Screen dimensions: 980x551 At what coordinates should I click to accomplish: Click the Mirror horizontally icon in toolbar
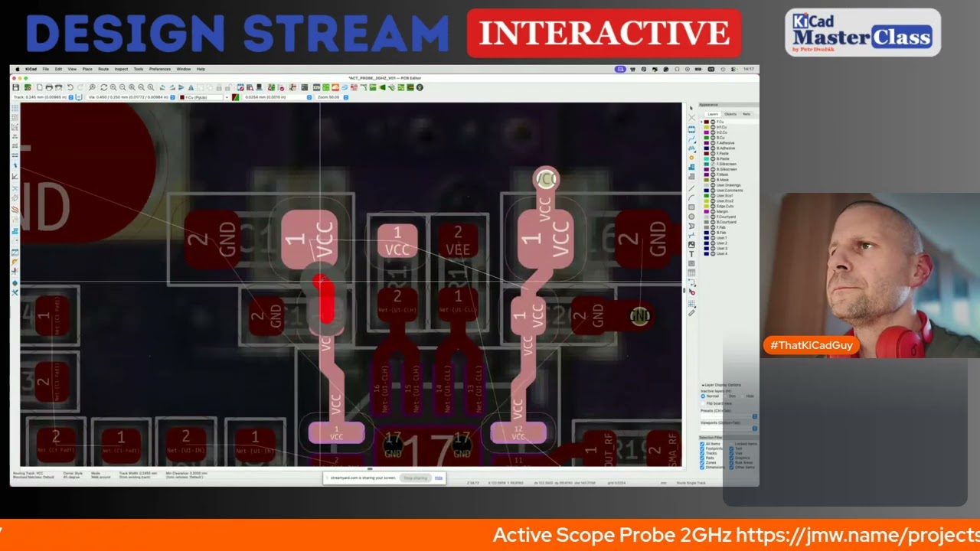click(191, 87)
